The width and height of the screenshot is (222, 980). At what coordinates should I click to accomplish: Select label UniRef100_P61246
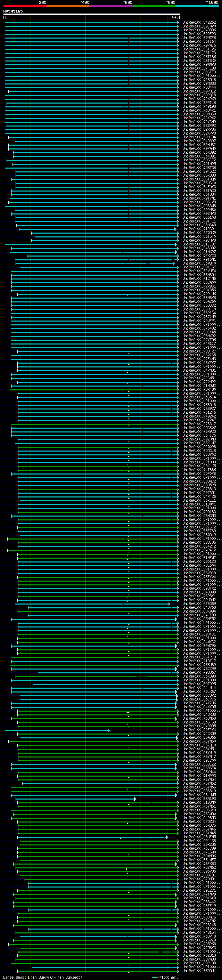[x=199, y=412]
